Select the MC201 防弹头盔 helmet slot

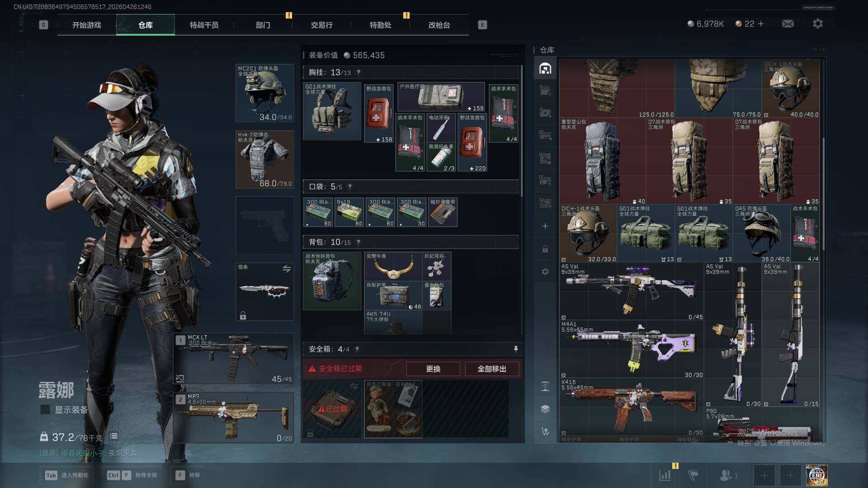(265, 93)
